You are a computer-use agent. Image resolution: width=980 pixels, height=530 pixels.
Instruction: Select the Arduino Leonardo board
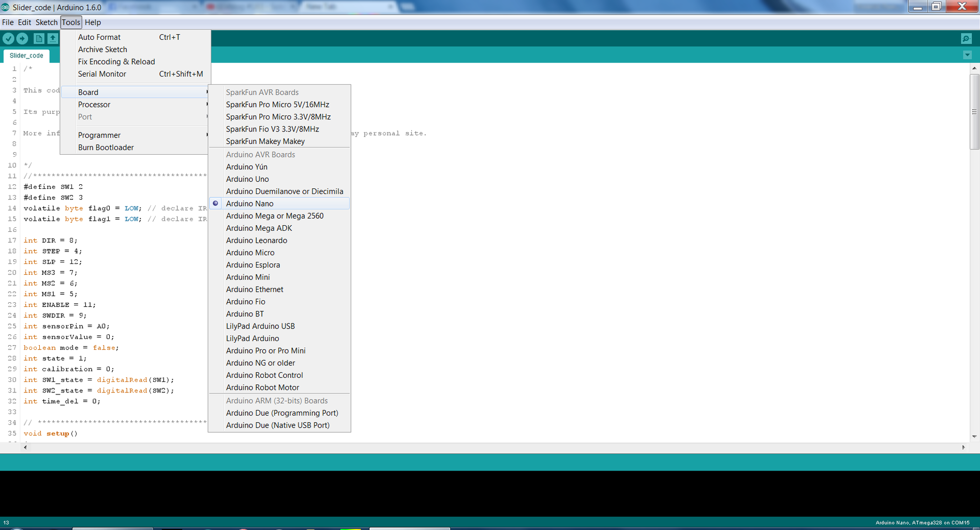279,240
